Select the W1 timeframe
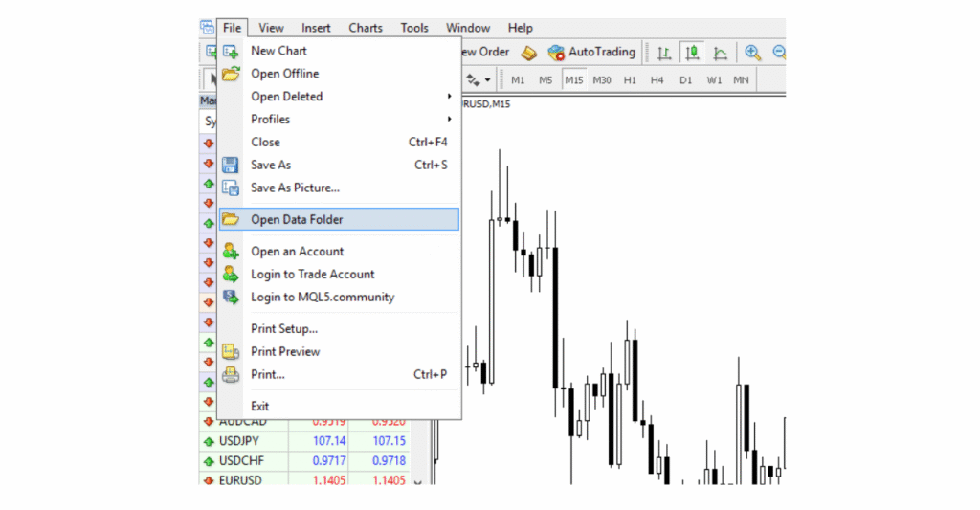 [x=714, y=80]
